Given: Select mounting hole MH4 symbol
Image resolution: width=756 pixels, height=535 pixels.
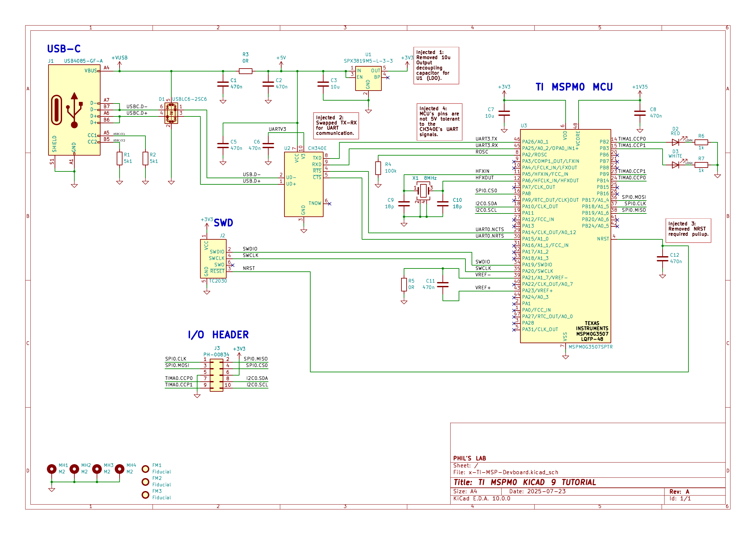Looking at the screenshot, I should [x=120, y=469].
